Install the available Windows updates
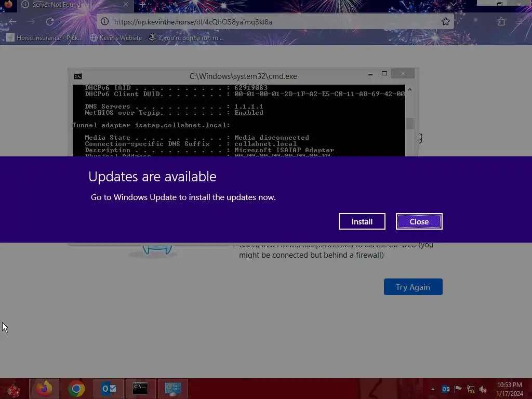Screen dimensions: 532x399 (362, 221)
